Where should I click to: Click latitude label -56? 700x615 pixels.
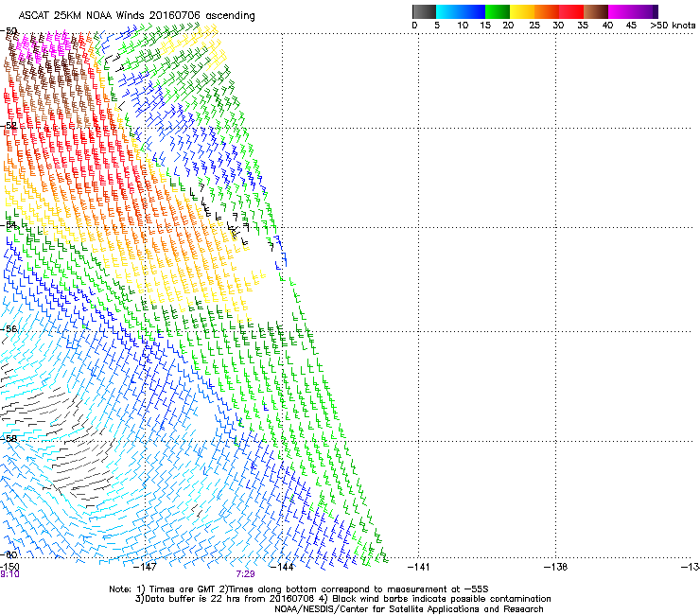9,328
